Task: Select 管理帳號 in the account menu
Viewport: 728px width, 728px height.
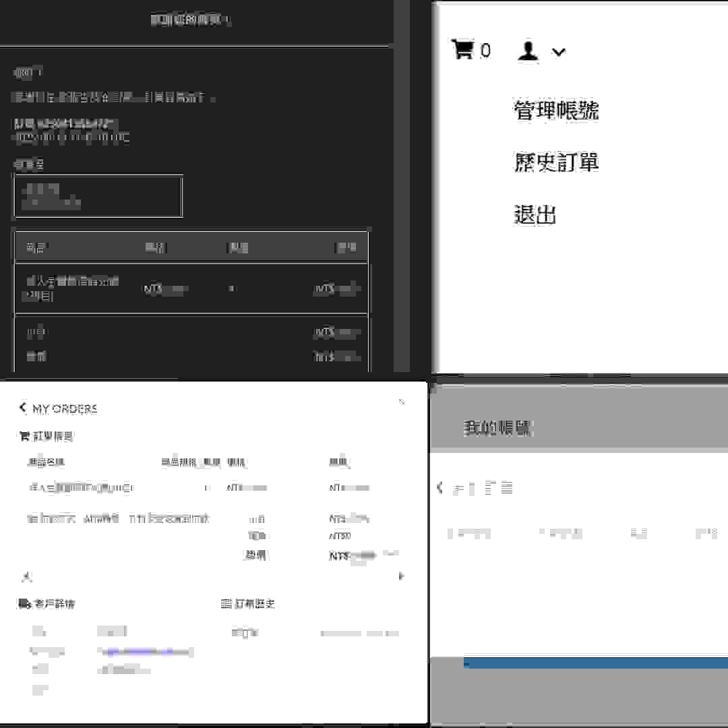Action: 555,110
